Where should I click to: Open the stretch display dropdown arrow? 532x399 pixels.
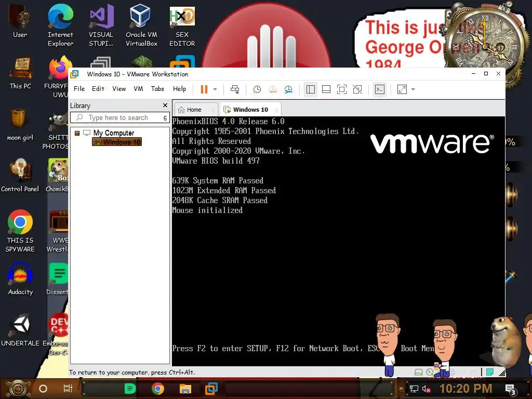[x=413, y=89]
